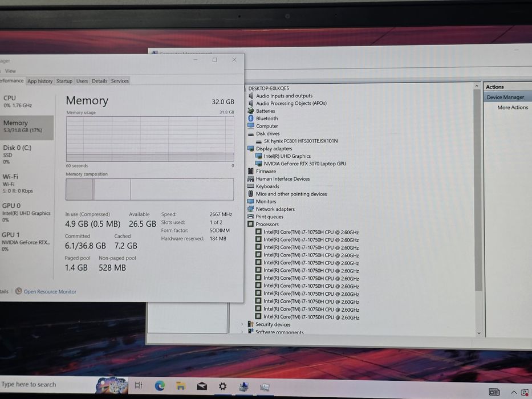Click Mice and other pointing devices icon
The width and height of the screenshot is (532, 399).
click(251, 194)
